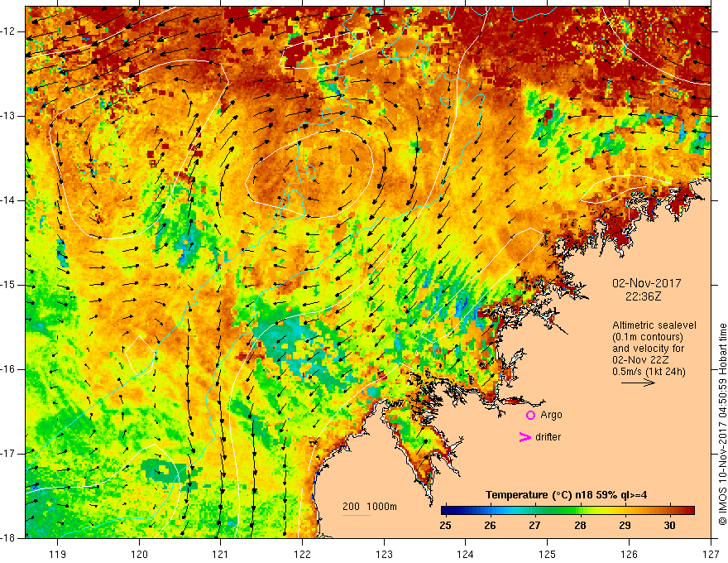
Task: Click the 'drifter' legend label
Action: tap(548, 437)
